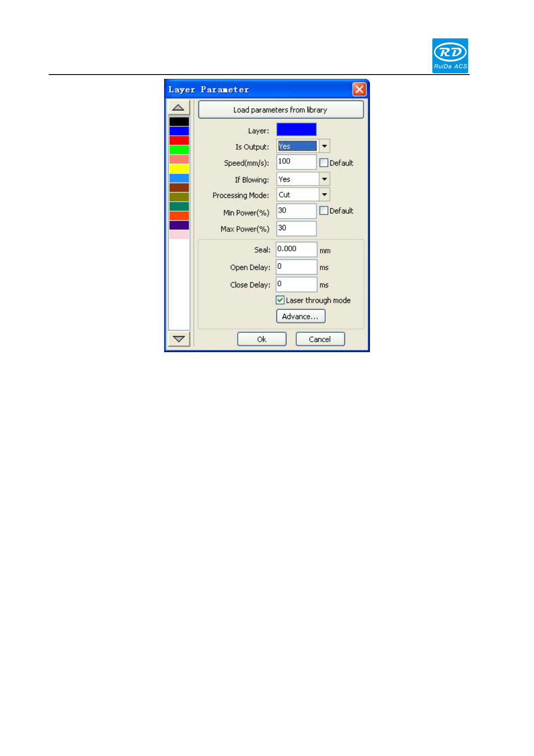Select the bright green layer in list

[x=179, y=150]
